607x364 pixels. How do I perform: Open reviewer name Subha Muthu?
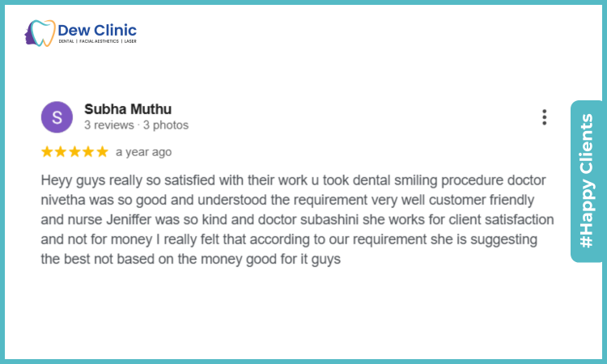[128, 109]
